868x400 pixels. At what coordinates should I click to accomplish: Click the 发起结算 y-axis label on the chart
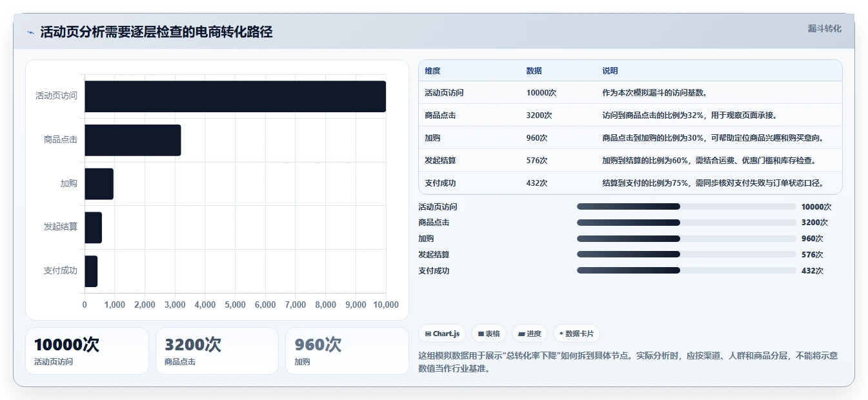pyautogui.click(x=61, y=227)
